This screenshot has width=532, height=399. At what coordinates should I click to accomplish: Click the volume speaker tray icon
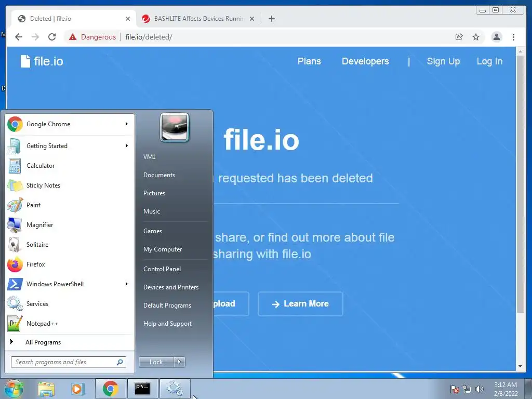click(479, 389)
